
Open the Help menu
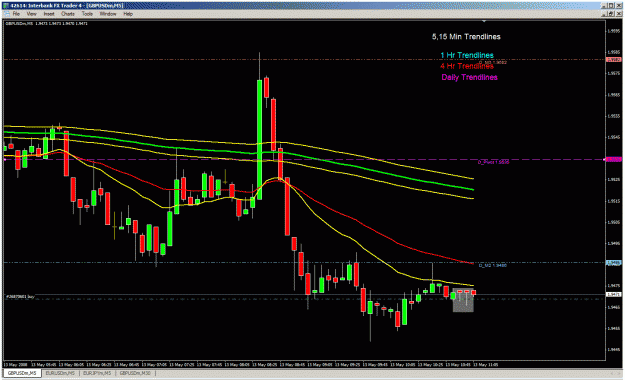coord(128,14)
